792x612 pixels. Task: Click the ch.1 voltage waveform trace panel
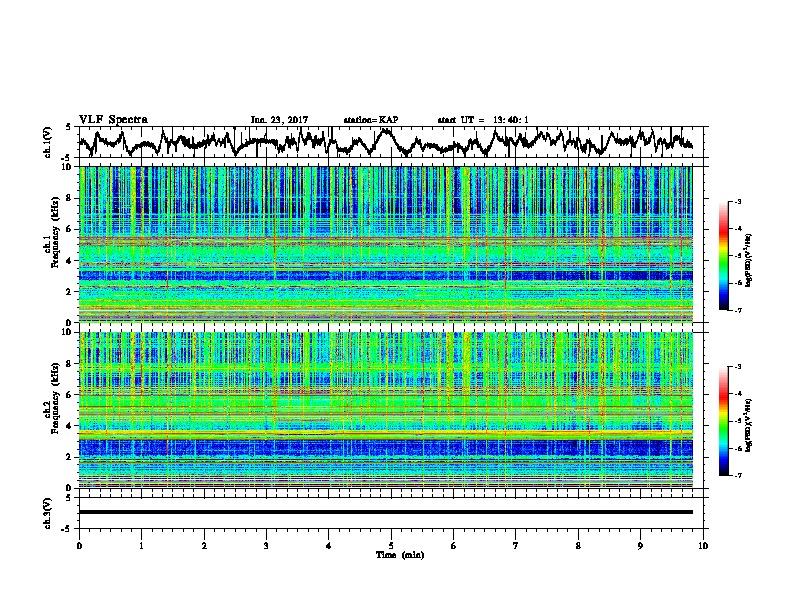click(393, 142)
